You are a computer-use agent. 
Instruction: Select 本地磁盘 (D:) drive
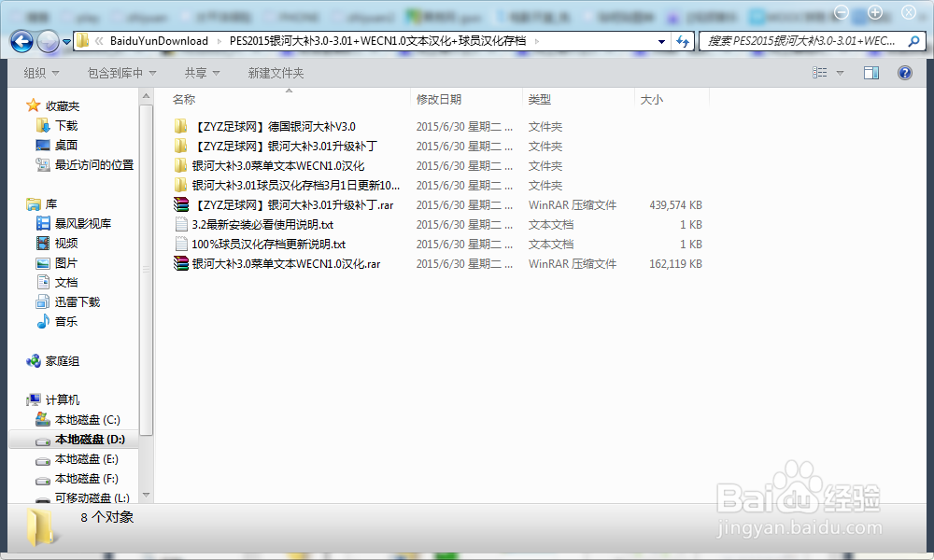pos(90,440)
